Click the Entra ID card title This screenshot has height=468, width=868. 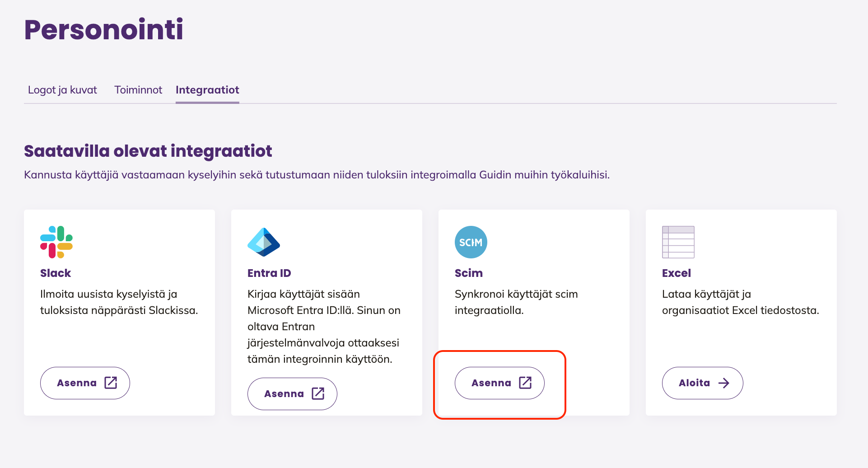pyautogui.click(x=269, y=273)
